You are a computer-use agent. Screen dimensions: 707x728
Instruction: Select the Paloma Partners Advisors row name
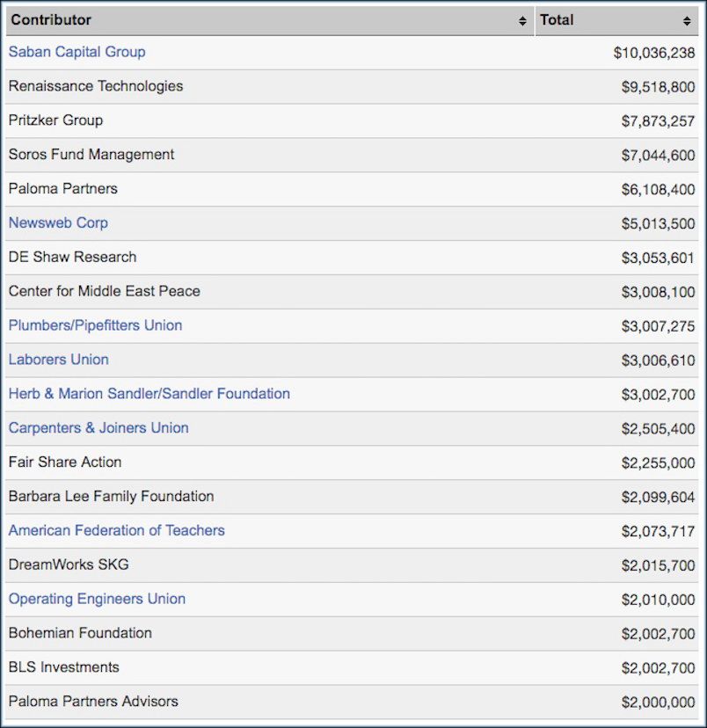click(93, 702)
